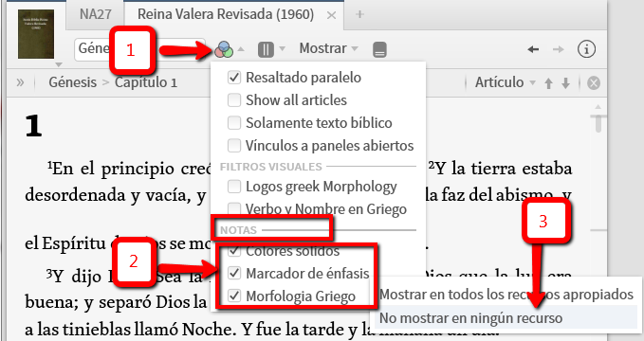Expand the Mostrar dropdown
Screen dimensions: 644x341
(328, 48)
